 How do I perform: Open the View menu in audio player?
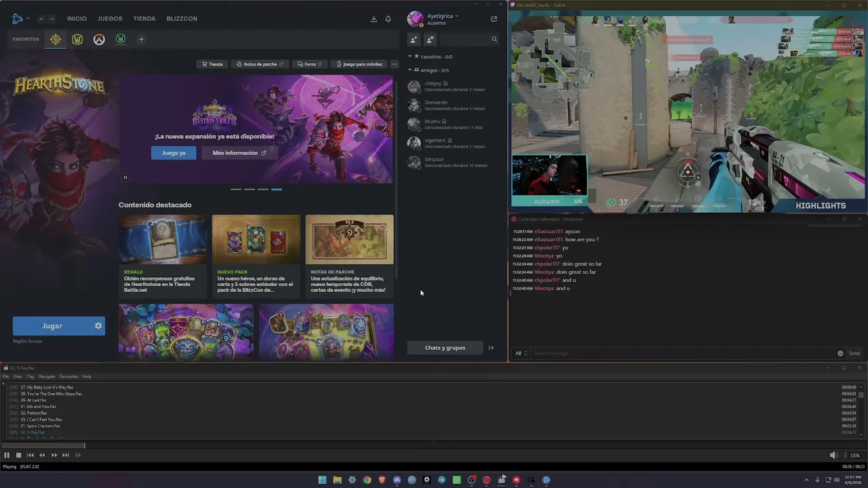18,377
